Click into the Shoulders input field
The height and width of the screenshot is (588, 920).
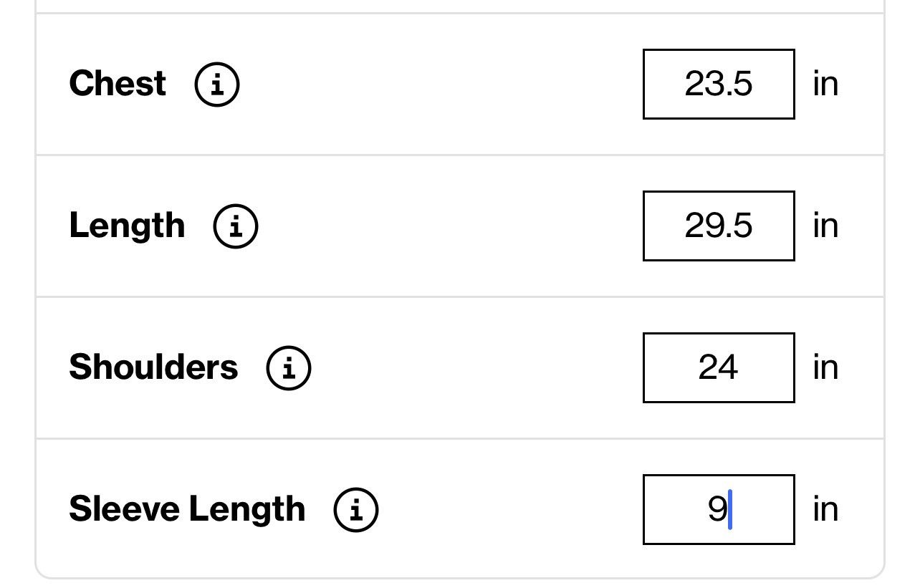(719, 367)
